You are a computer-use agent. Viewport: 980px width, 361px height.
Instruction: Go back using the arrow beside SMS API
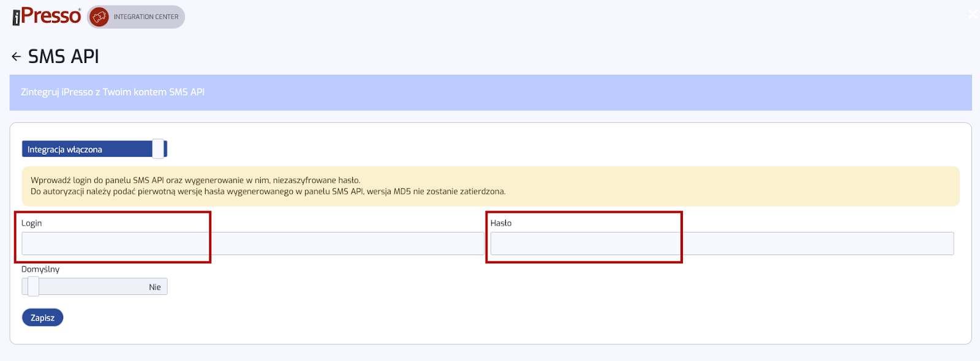coord(17,57)
